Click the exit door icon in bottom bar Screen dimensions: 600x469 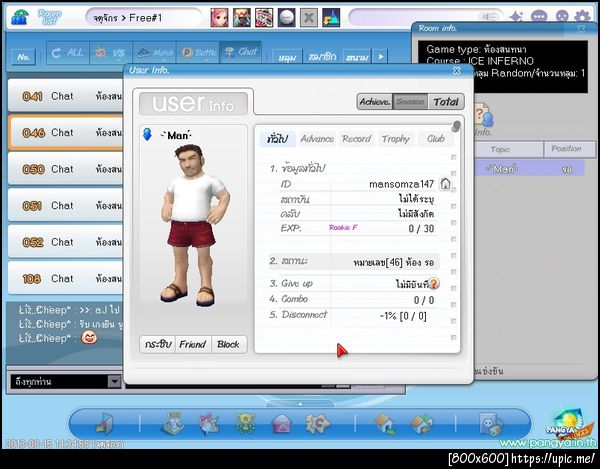tap(104, 424)
